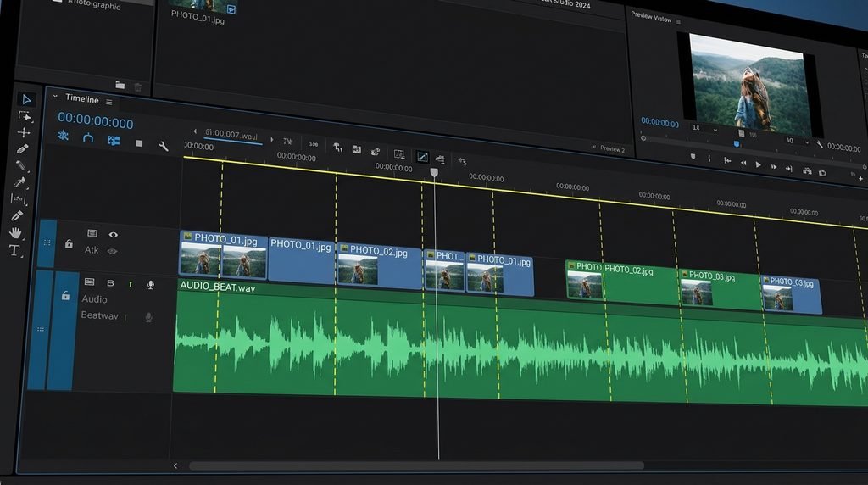The height and width of the screenshot is (485, 868).
Task: Click the replace/sync arrows icon in timeline toolbar
Action: tap(376, 151)
